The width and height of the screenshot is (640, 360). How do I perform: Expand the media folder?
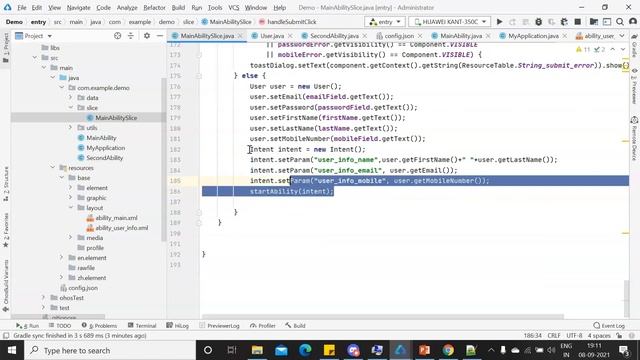pos(71,238)
